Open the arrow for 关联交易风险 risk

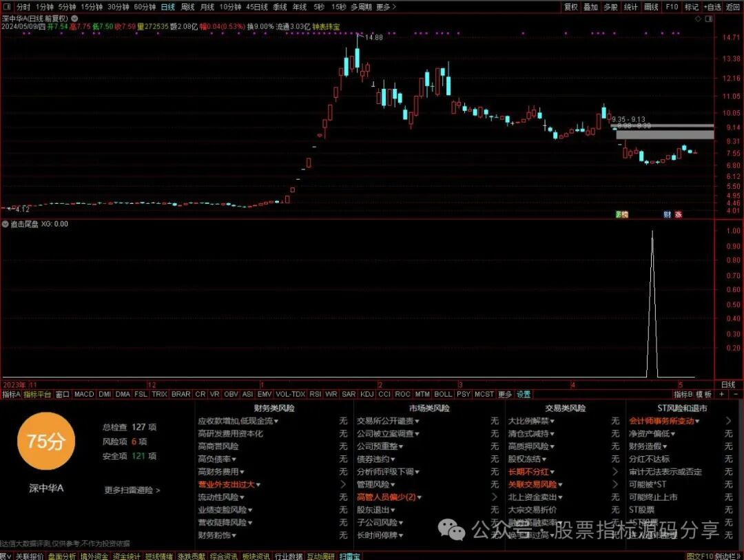coord(615,484)
